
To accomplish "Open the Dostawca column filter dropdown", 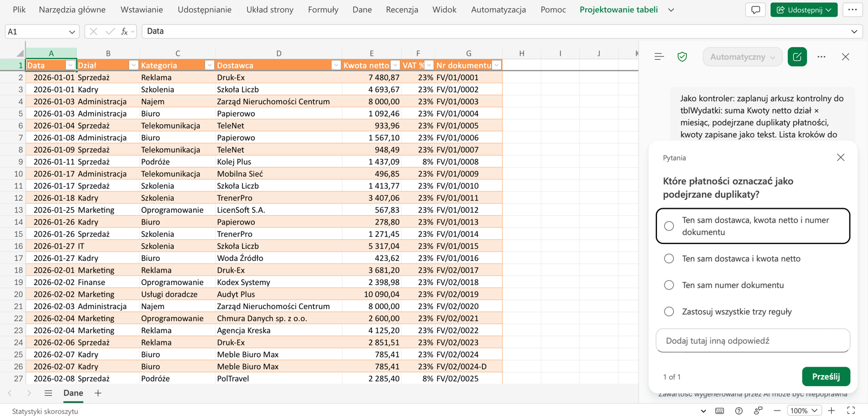I will [336, 65].
